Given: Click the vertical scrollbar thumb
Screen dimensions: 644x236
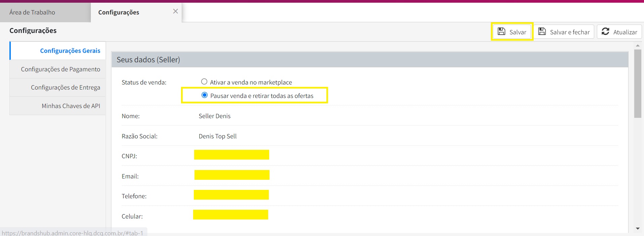Looking at the screenshot, I should (x=638, y=83).
